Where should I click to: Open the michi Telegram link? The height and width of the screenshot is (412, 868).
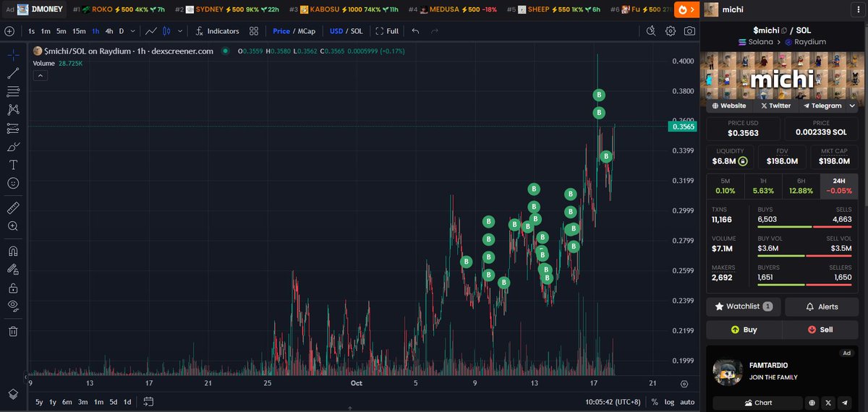coord(822,106)
